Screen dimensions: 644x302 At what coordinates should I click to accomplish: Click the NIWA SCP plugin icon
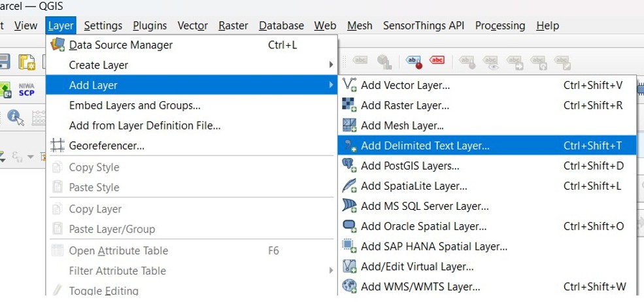pos(27,90)
